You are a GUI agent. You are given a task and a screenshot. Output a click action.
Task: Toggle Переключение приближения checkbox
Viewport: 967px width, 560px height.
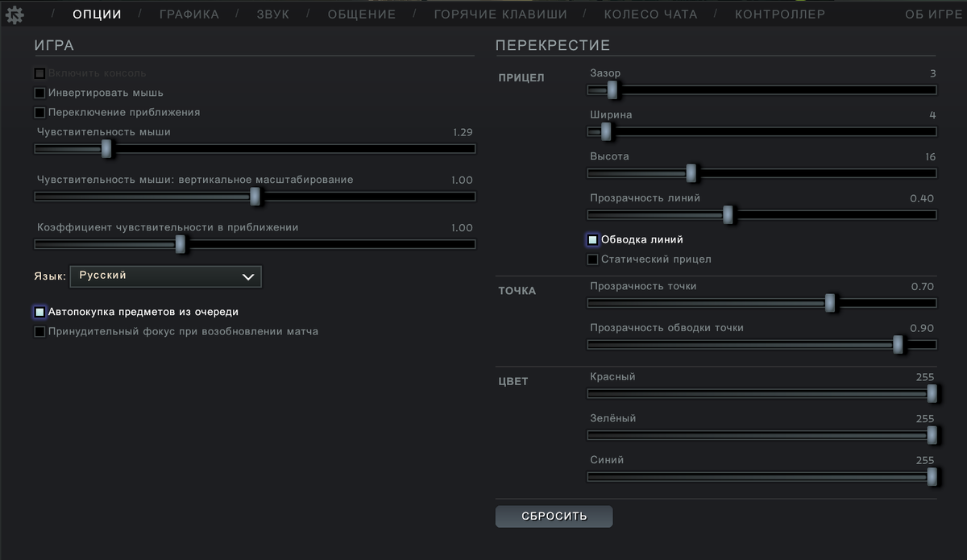pyautogui.click(x=39, y=113)
